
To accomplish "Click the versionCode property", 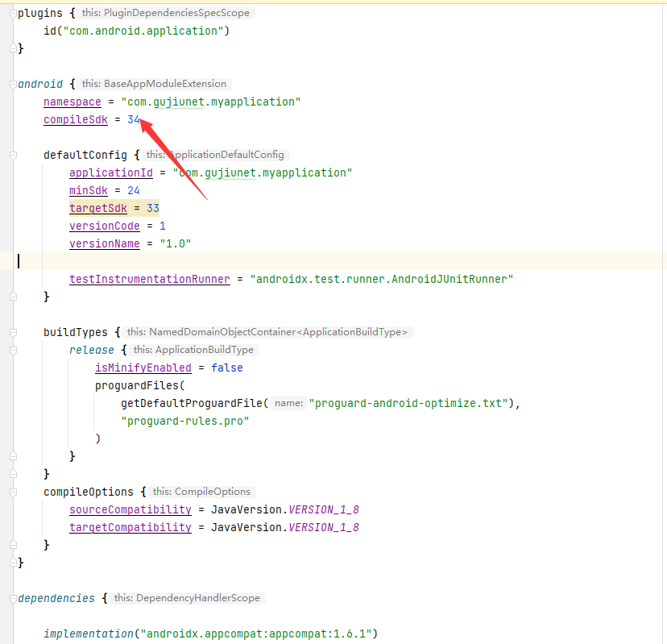I will click(x=105, y=226).
